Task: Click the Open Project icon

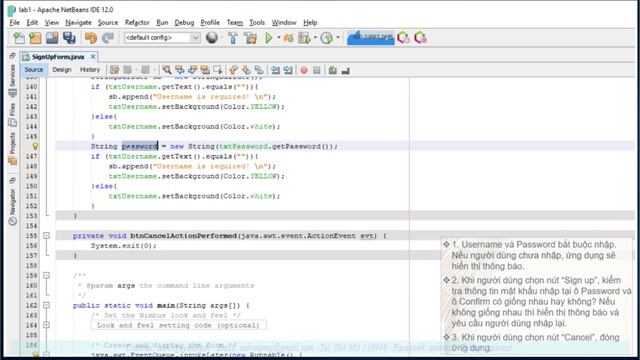Action: click(52, 38)
